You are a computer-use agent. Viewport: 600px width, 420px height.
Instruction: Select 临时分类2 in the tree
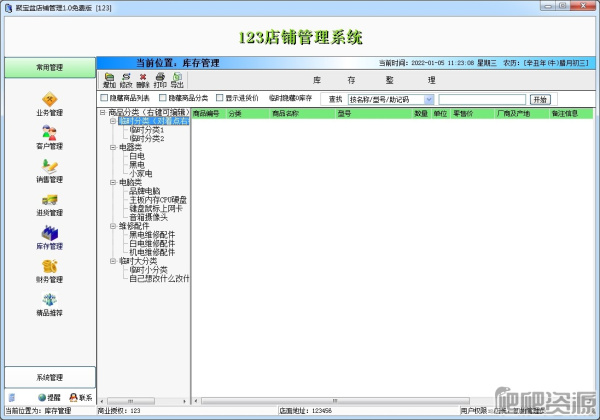point(147,138)
